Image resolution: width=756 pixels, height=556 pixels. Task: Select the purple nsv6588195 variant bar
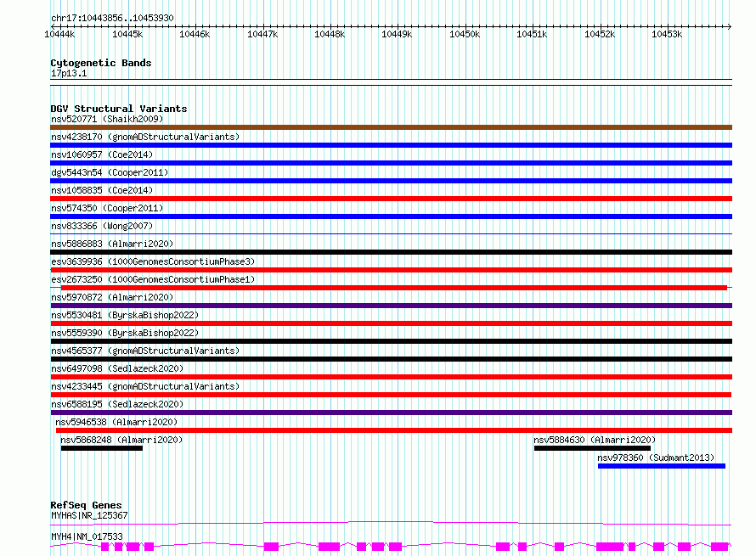pyautogui.click(x=391, y=413)
